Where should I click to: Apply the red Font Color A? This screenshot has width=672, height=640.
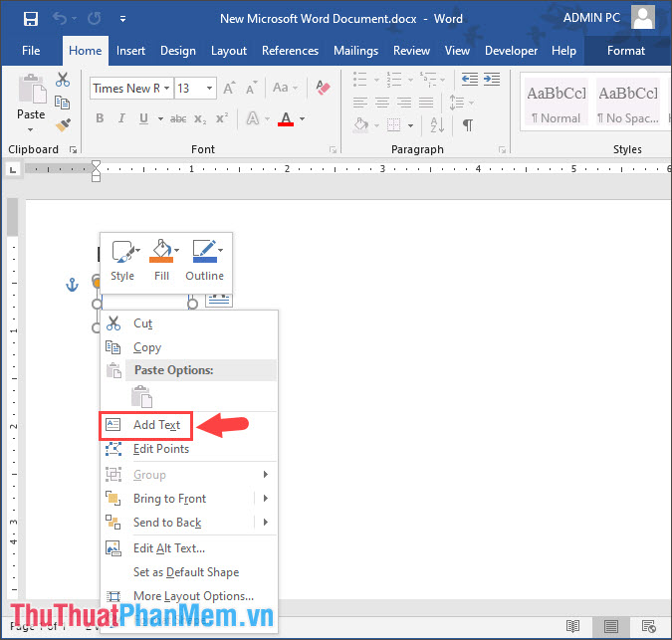click(x=286, y=118)
